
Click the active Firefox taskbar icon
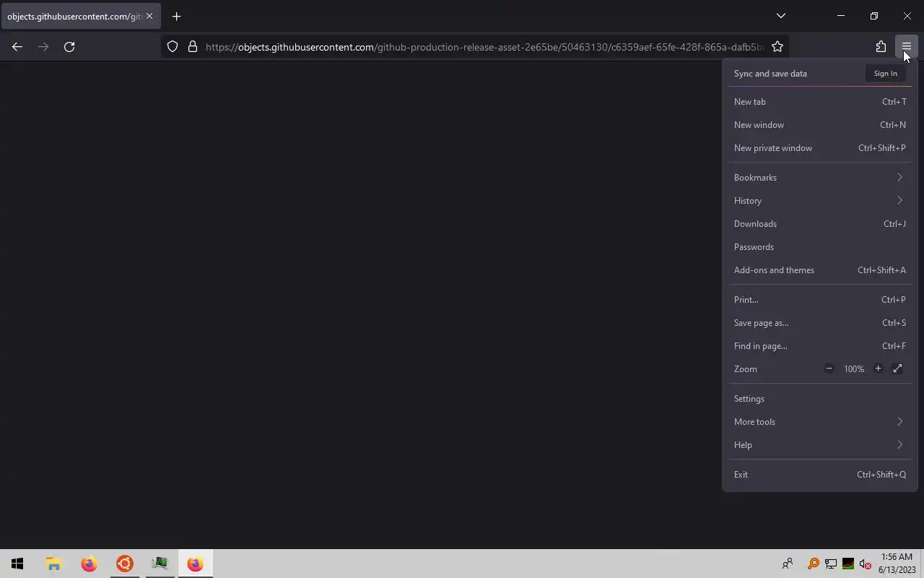[x=195, y=564]
